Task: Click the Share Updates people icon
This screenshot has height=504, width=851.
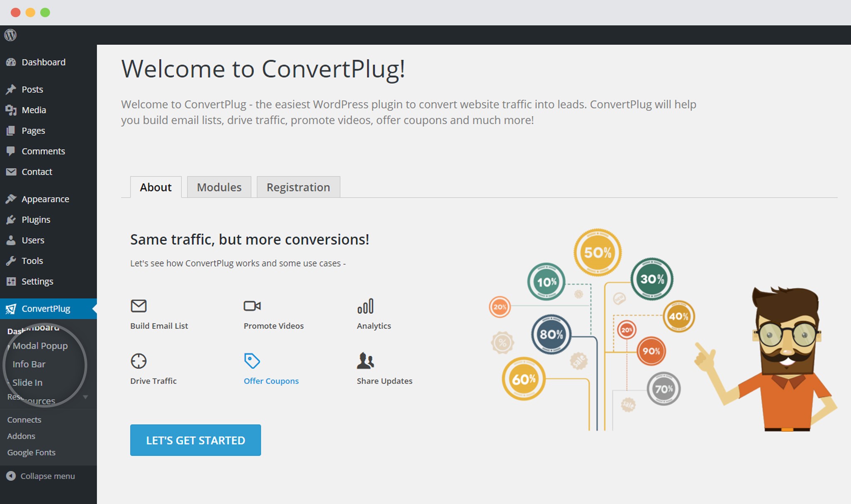Action: click(365, 361)
